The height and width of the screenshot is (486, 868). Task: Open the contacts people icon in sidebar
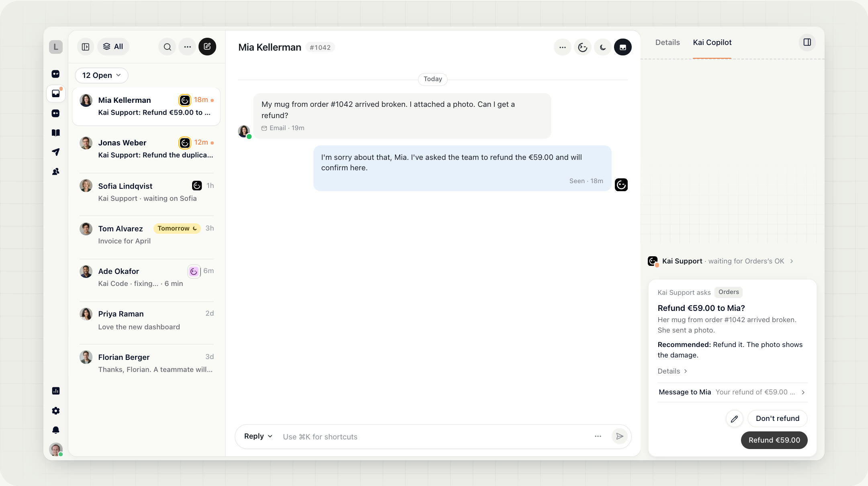(56, 172)
